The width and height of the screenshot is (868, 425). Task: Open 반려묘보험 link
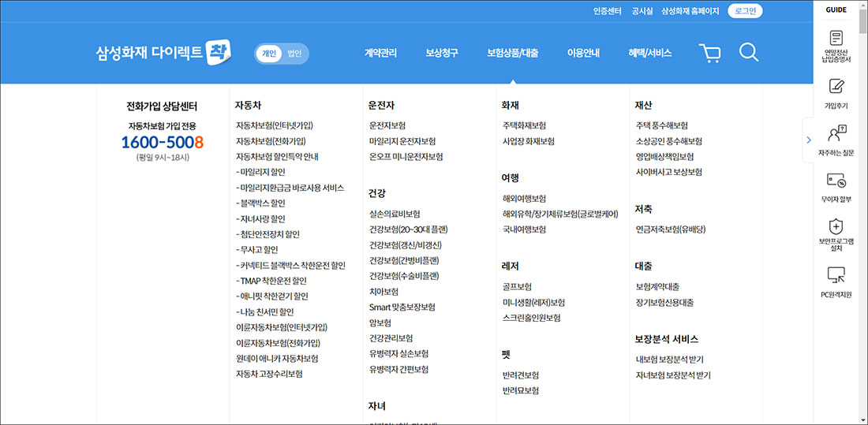tap(520, 390)
